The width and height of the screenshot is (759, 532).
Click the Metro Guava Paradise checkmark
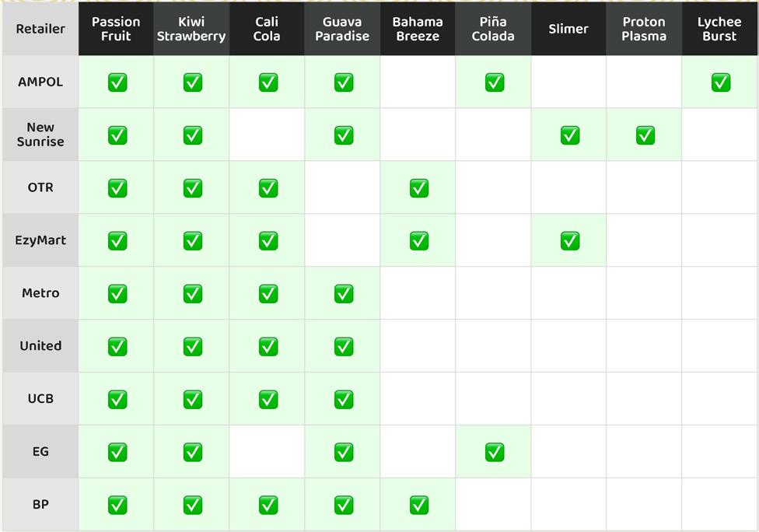pyautogui.click(x=343, y=293)
